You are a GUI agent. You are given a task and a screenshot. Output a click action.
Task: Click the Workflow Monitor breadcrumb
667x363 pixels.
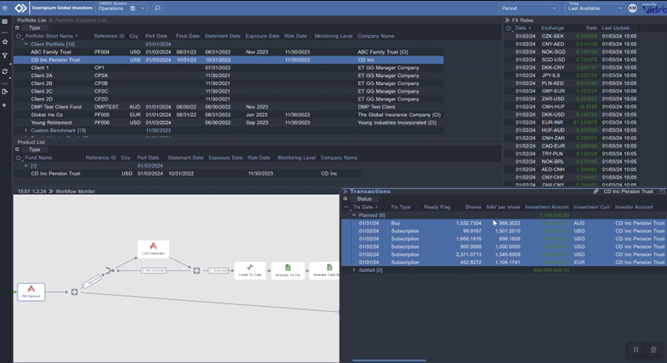pyautogui.click(x=75, y=191)
